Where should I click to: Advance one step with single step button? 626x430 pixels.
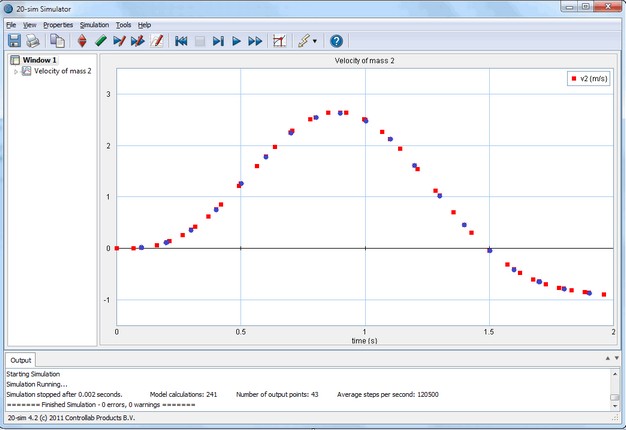[218, 41]
